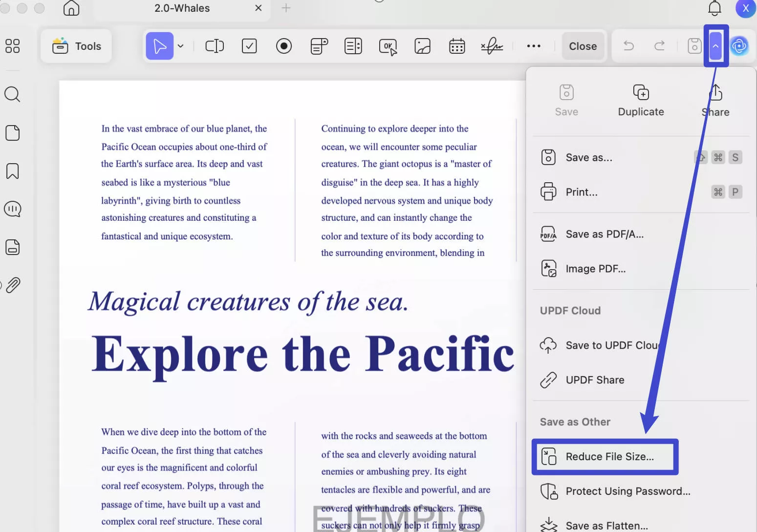Select the text field form tool

(215, 46)
